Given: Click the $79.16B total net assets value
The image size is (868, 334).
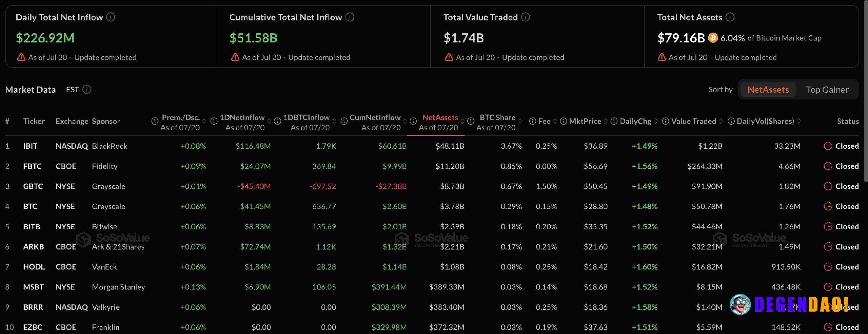Looking at the screenshot, I should (x=681, y=38).
